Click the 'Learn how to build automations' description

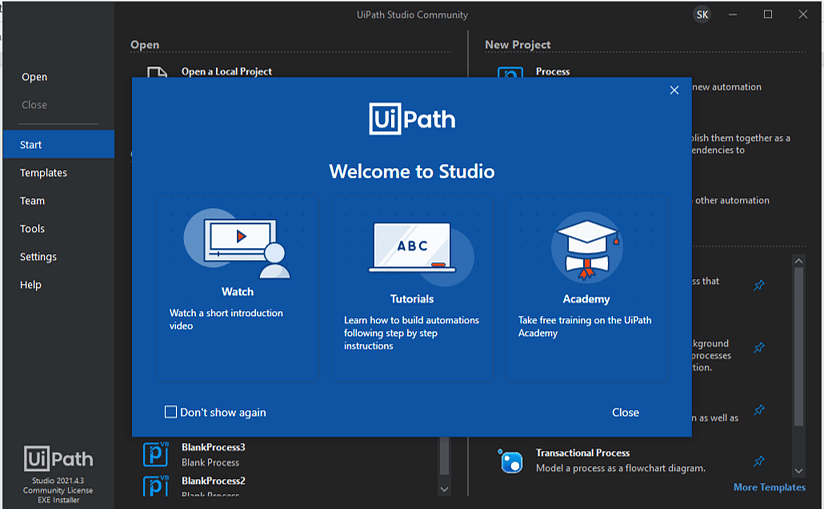click(411, 333)
